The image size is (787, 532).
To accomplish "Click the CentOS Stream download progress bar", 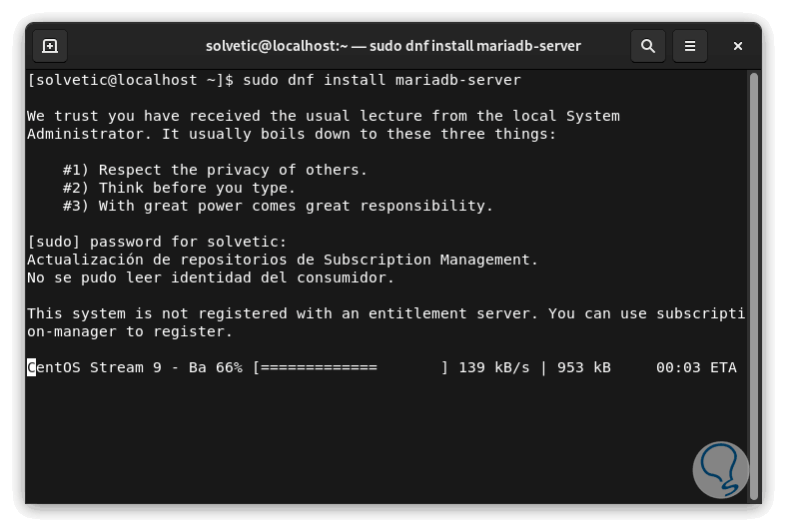I will (x=350, y=368).
